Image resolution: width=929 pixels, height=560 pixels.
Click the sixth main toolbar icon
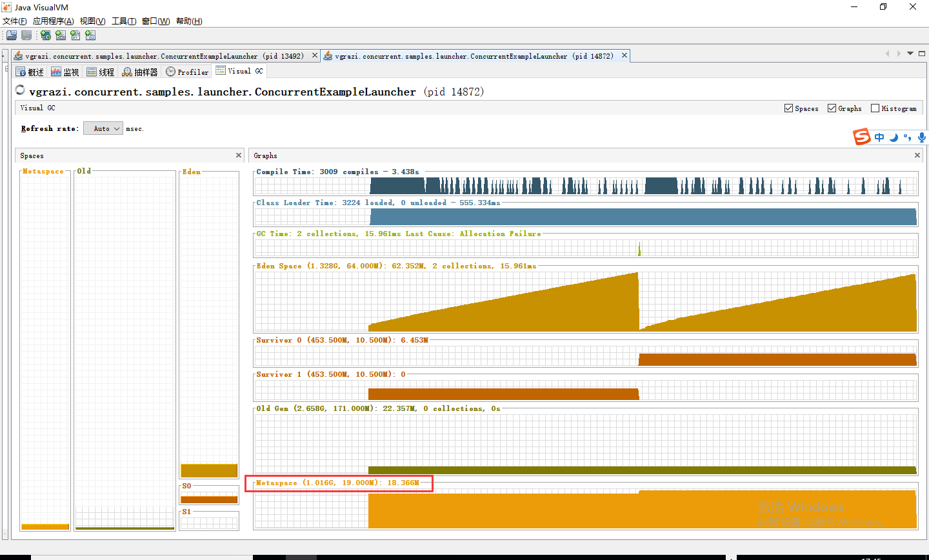[90, 35]
